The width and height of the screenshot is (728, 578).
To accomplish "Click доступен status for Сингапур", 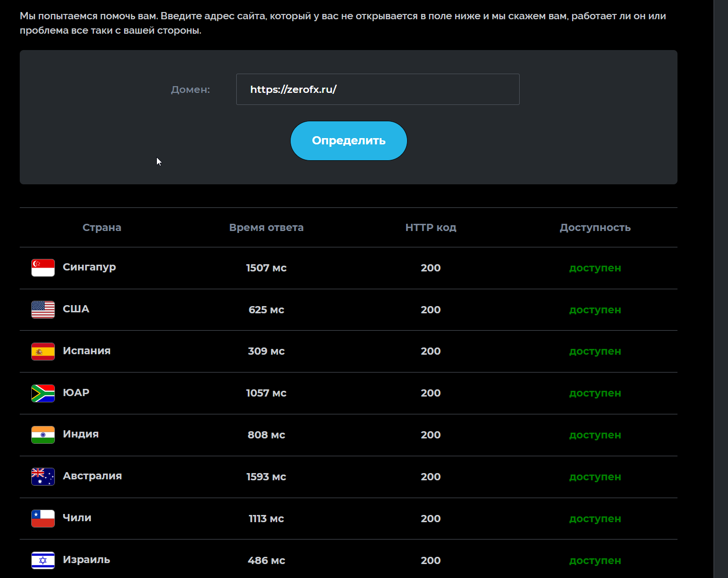I will point(595,268).
